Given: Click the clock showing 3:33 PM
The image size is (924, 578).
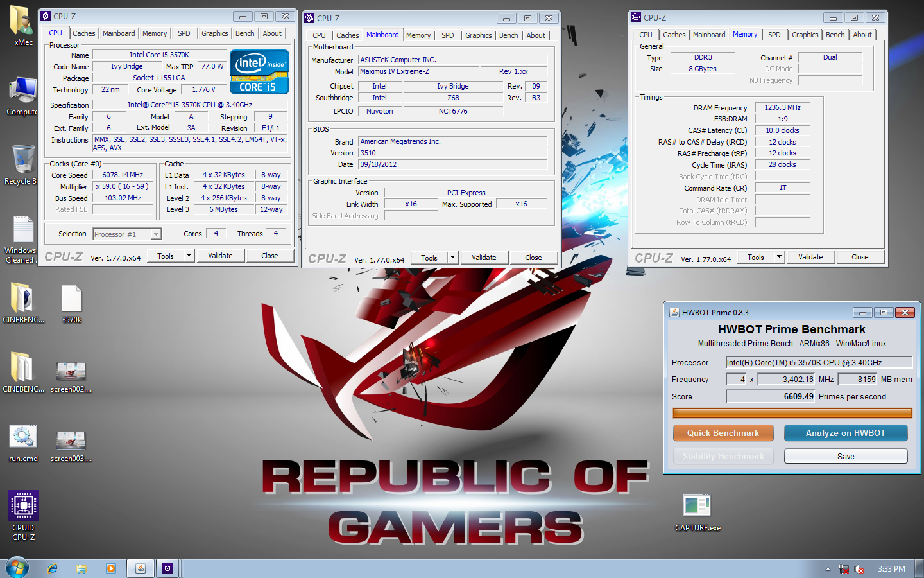Looking at the screenshot, I should 891,569.
